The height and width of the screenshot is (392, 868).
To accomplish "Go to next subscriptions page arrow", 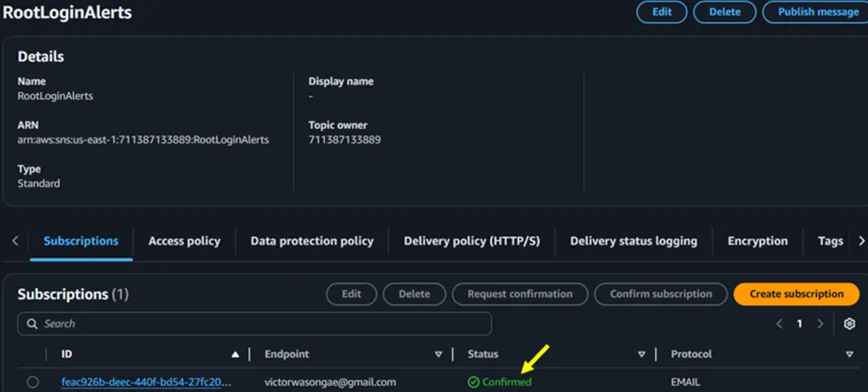I will 820,324.
